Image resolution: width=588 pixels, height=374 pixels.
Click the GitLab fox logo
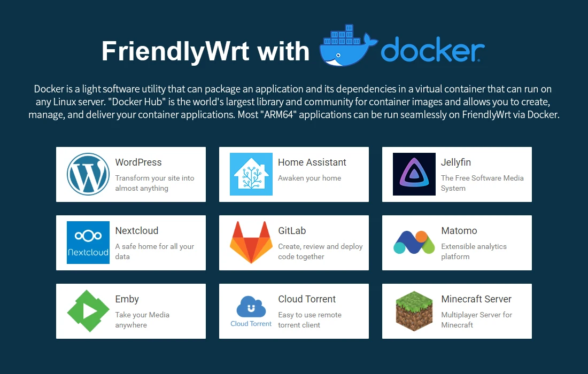[x=251, y=243]
